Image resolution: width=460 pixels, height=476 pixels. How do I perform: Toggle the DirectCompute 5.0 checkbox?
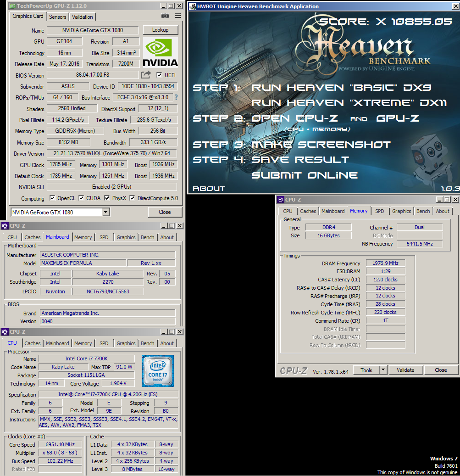click(132, 198)
